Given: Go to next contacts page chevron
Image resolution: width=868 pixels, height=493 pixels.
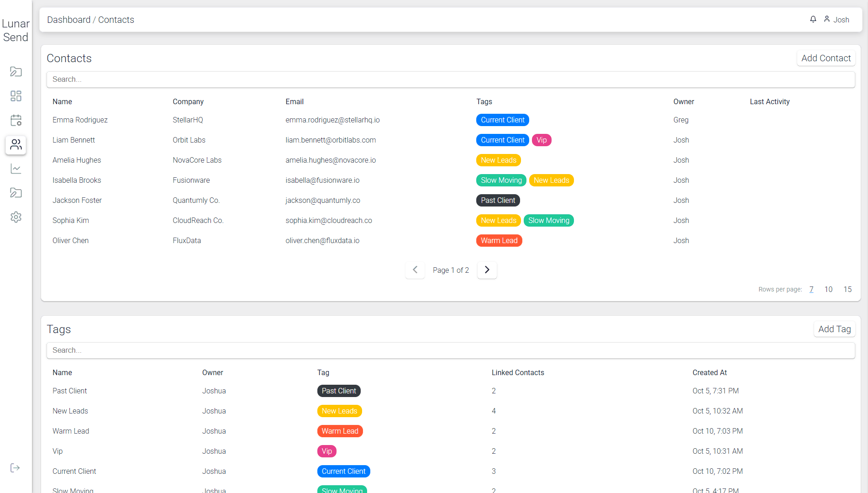Looking at the screenshot, I should click(487, 270).
